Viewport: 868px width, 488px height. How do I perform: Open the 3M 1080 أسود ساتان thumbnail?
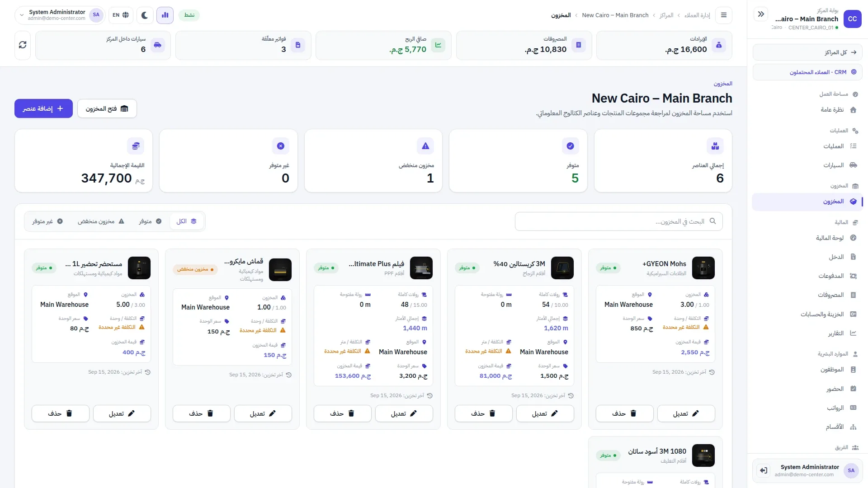(x=703, y=455)
